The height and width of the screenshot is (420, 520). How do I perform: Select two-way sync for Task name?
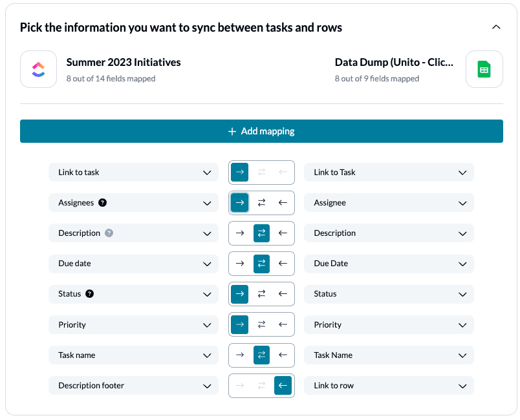[x=262, y=355]
